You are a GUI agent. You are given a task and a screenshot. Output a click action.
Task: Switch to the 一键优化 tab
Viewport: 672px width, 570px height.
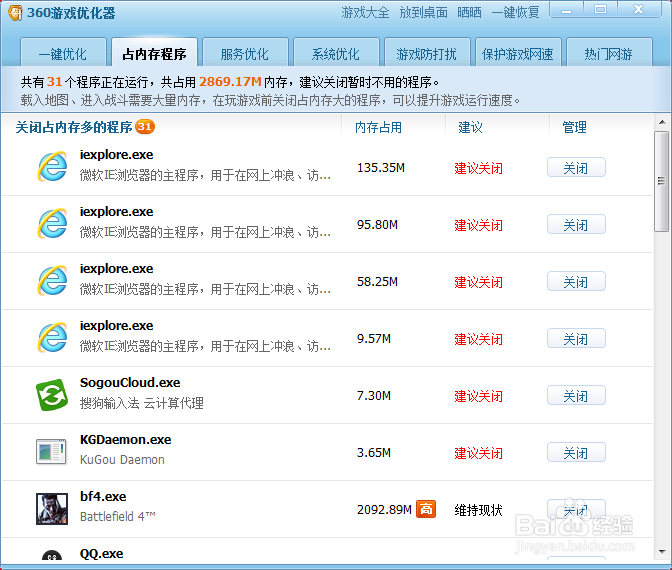coord(63,53)
